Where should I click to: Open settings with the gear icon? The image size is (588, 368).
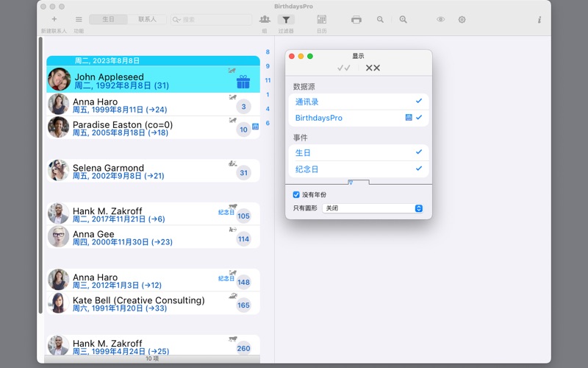pos(462,20)
